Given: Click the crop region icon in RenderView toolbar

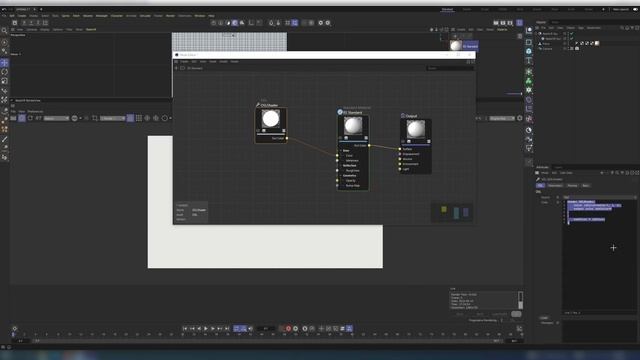Looking at the screenshot, I should pos(95,118).
